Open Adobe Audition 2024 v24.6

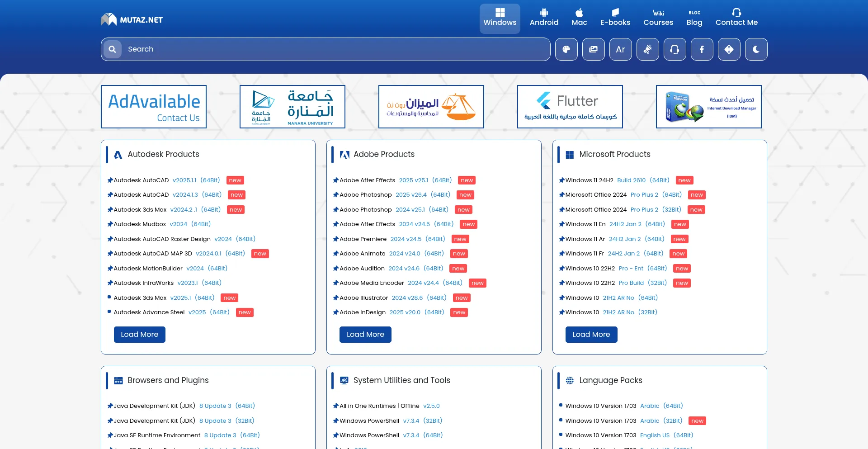pos(392,269)
